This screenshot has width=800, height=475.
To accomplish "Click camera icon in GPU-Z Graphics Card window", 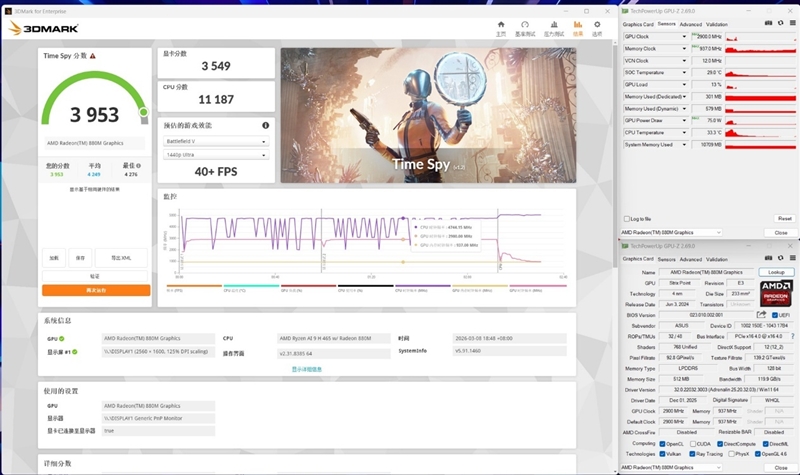I will point(768,259).
